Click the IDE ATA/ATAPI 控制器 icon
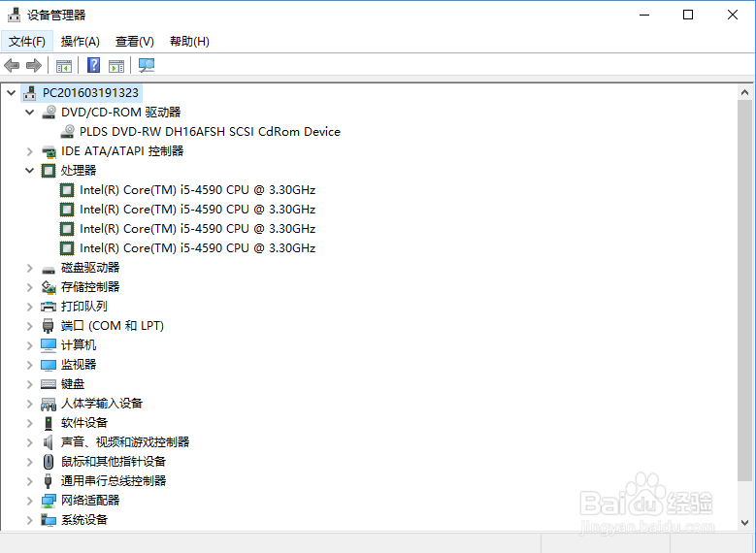 click(x=49, y=151)
